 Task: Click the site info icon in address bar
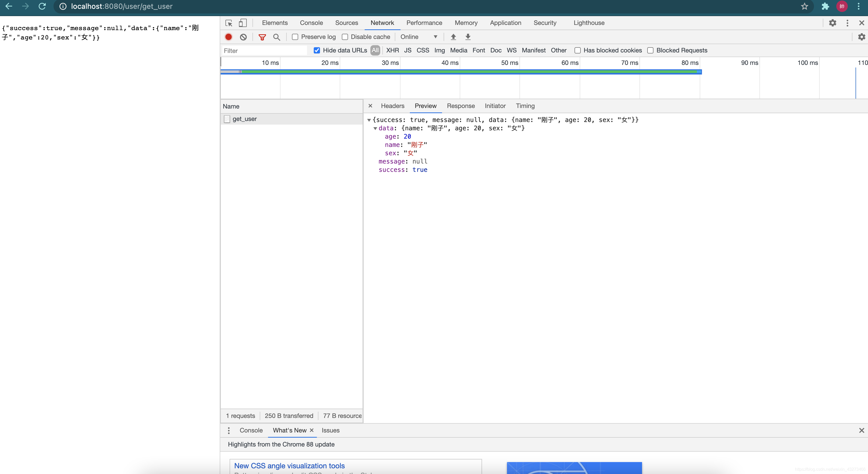click(x=63, y=6)
